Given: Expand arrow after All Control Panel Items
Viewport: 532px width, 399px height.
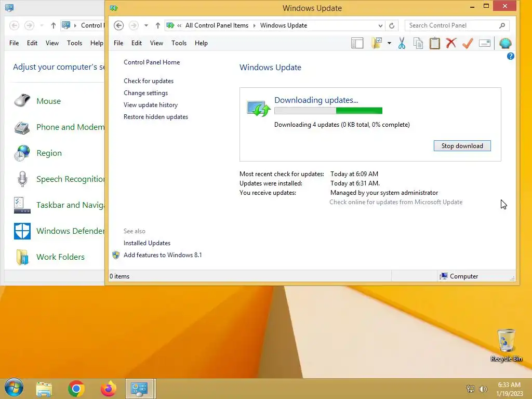Looking at the screenshot, I should [x=254, y=25].
